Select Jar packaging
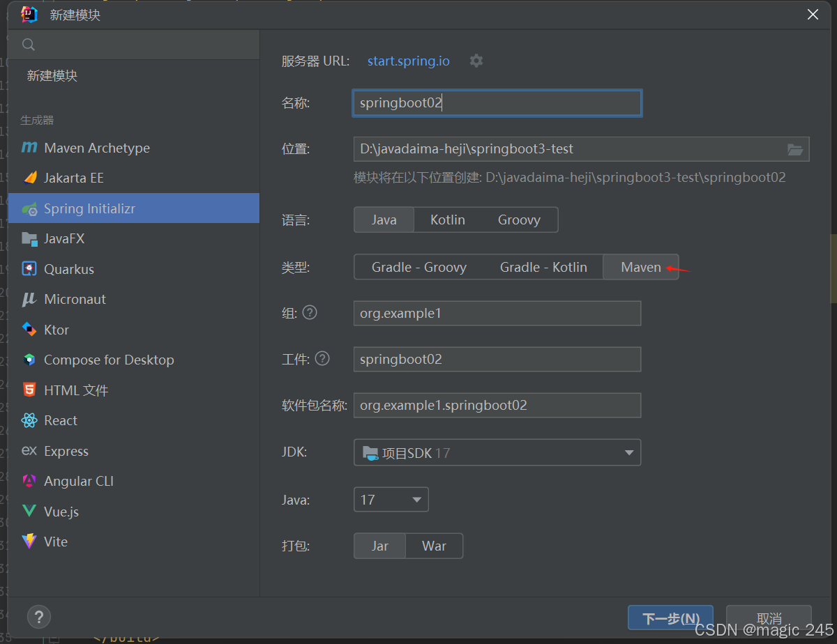 pos(380,546)
